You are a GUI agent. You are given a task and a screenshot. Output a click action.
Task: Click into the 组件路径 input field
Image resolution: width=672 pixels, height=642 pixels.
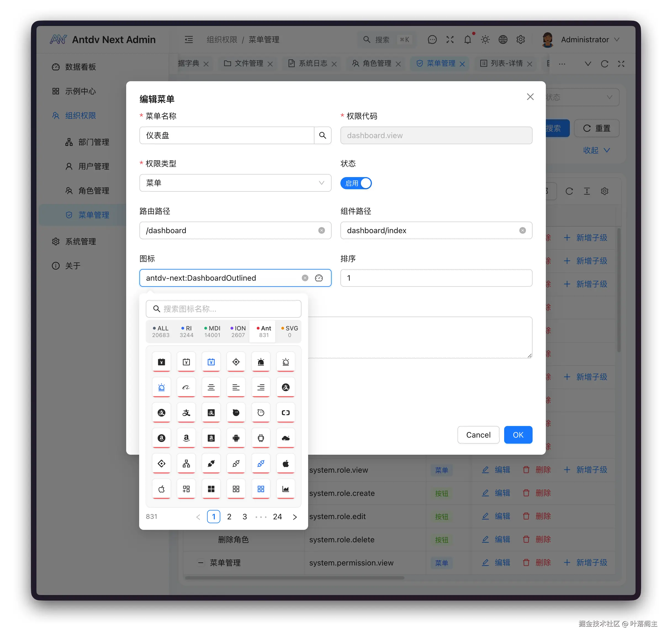[x=436, y=230]
